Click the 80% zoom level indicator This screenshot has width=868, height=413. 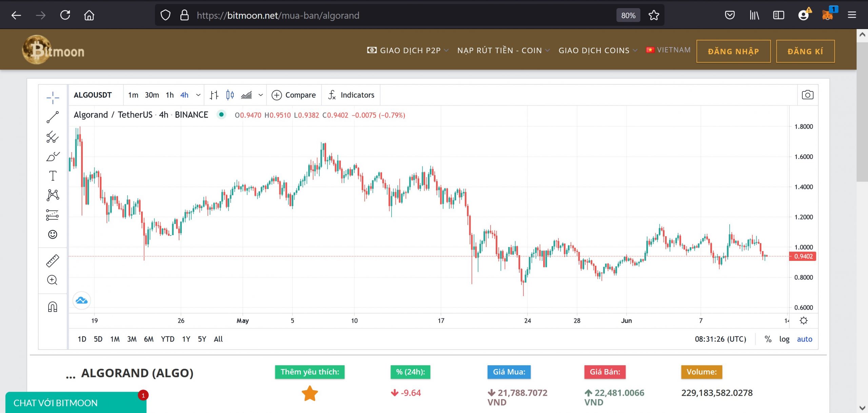(x=628, y=15)
